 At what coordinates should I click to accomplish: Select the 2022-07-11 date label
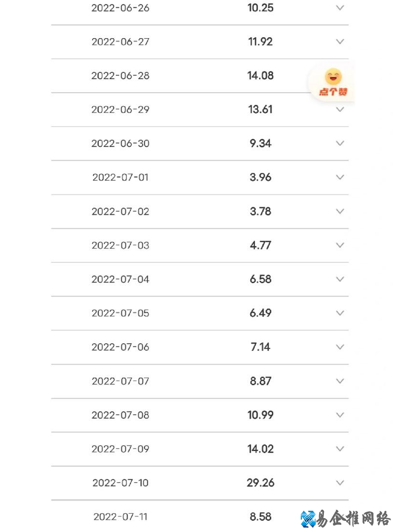coord(120,517)
